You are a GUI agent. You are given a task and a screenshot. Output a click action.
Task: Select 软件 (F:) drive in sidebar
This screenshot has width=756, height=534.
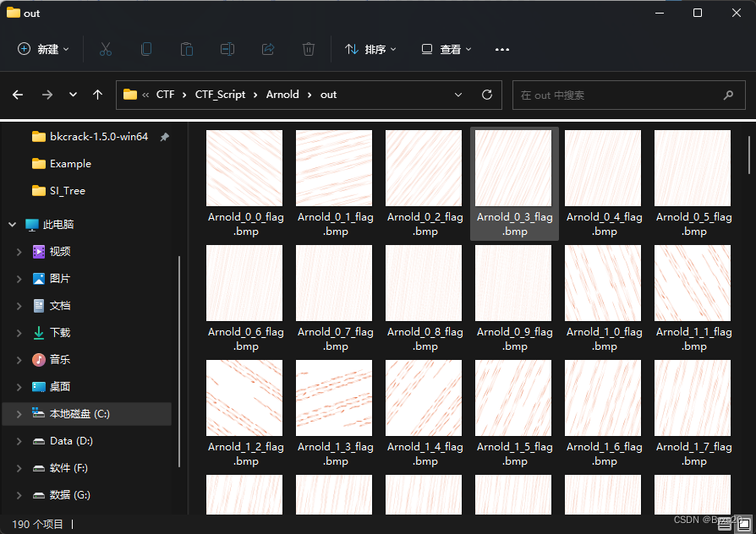(60, 468)
